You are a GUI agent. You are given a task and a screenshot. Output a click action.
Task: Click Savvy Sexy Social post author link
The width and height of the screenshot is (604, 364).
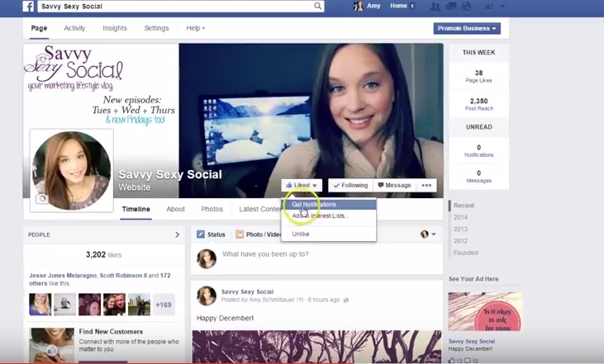pyautogui.click(x=247, y=292)
